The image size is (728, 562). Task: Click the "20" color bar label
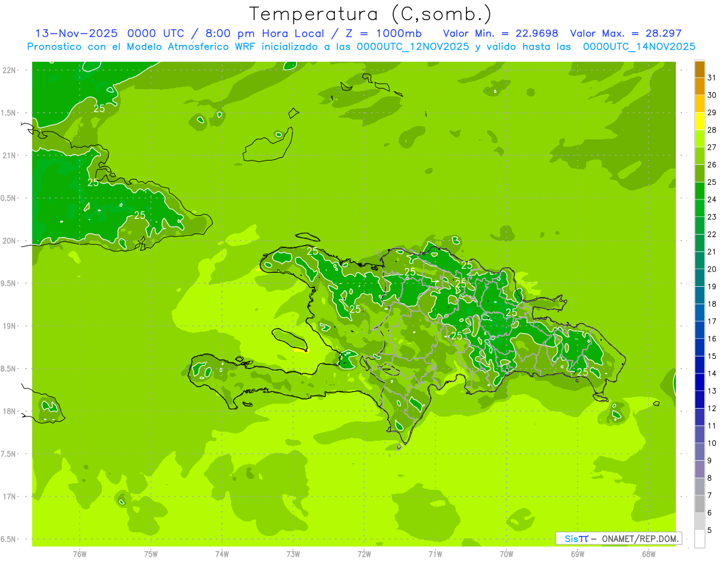click(x=712, y=269)
